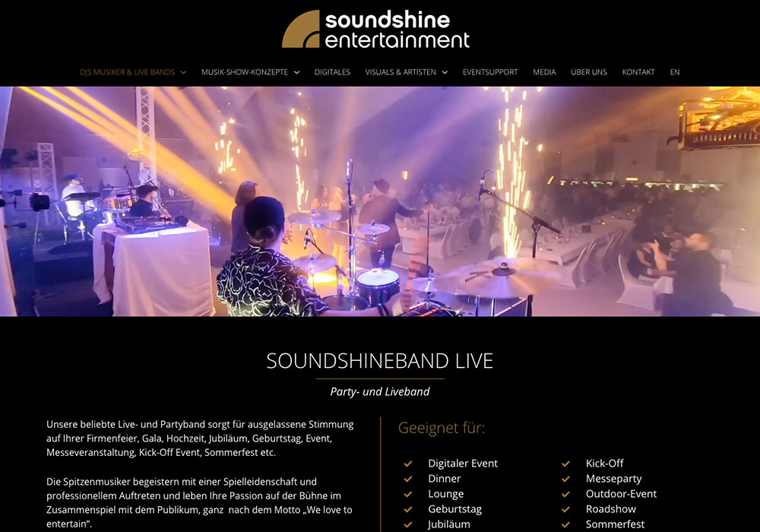Click checkmark icon next to Kick-Off
The height and width of the screenshot is (532, 760).
(565, 464)
